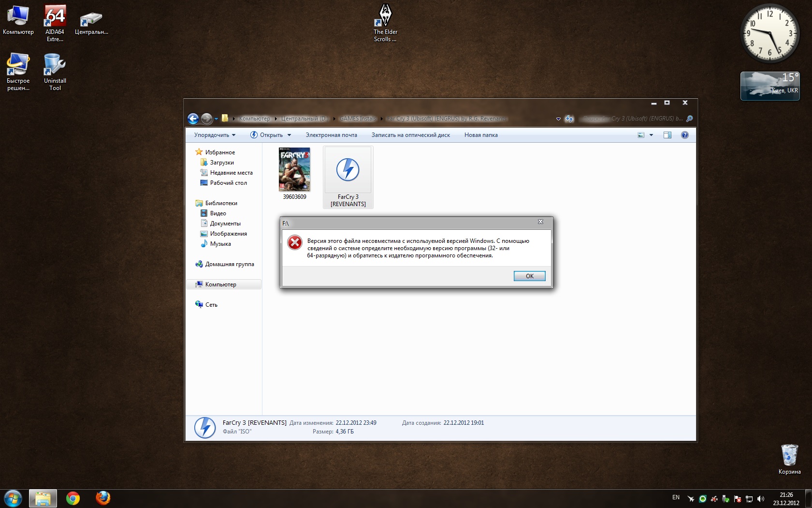Create a folder with Новая папка
Image resolution: width=812 pixels, height=508 pixels.
click(x=481, y=135)
